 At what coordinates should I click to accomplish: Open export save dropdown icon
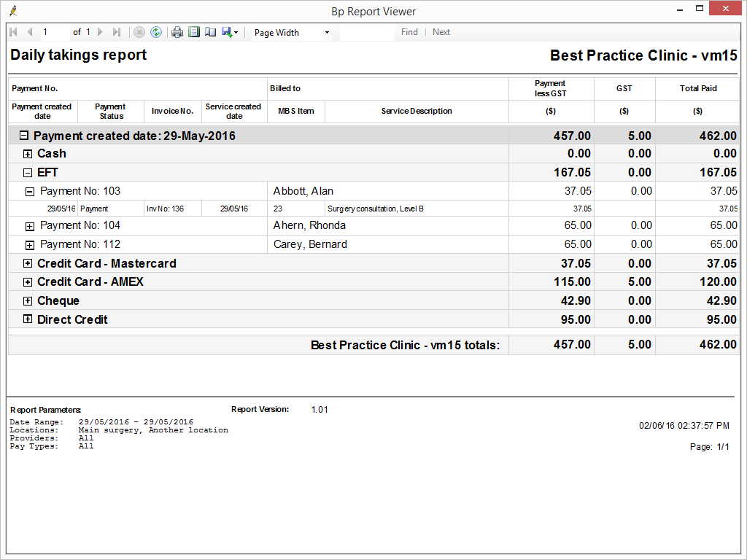[x=230, y=32]
